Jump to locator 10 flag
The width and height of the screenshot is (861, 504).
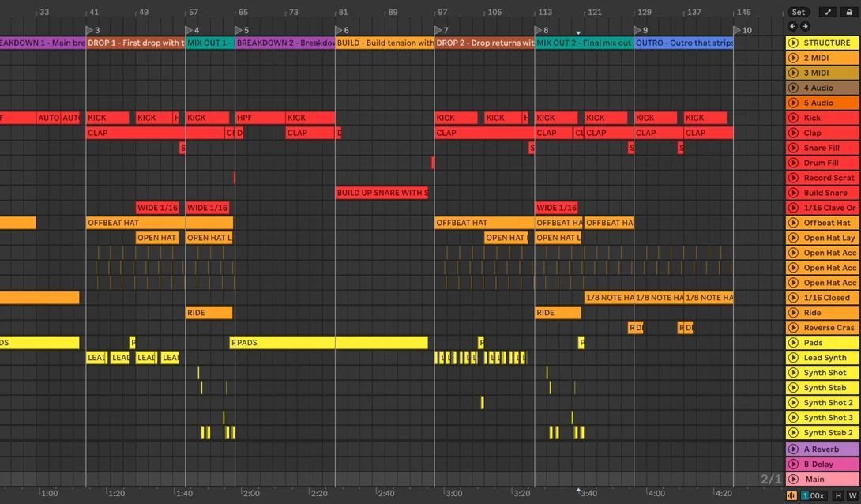click(x=737, y=30)
